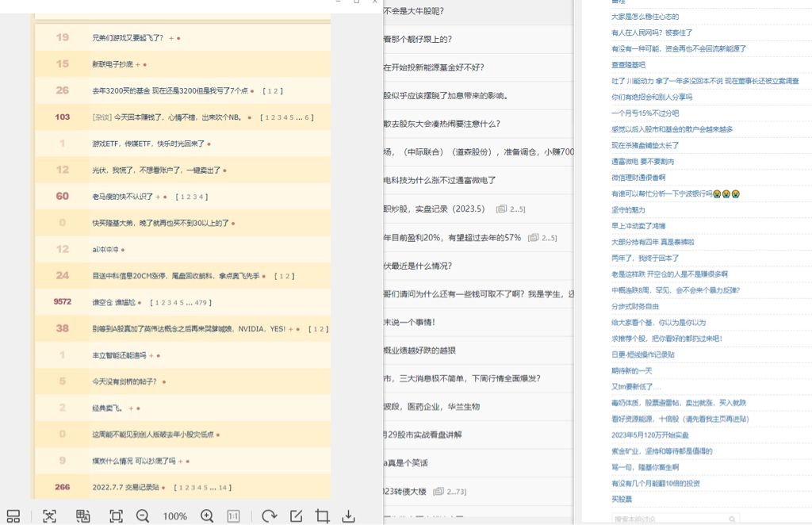Click text 谁空仓 谁尴尬 in image
The height and width of the screenshot is (525, 812).
click(x=114, y=302)
